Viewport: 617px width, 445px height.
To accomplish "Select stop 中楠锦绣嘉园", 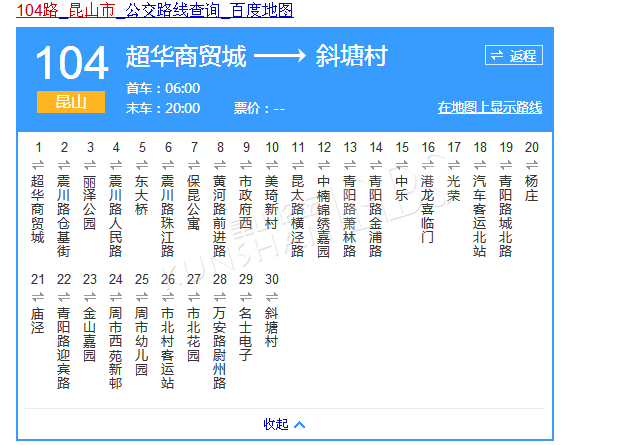I will 323,216.
